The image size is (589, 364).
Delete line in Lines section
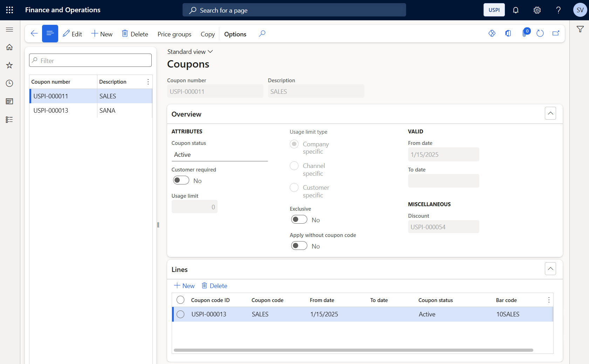[214, 286]
